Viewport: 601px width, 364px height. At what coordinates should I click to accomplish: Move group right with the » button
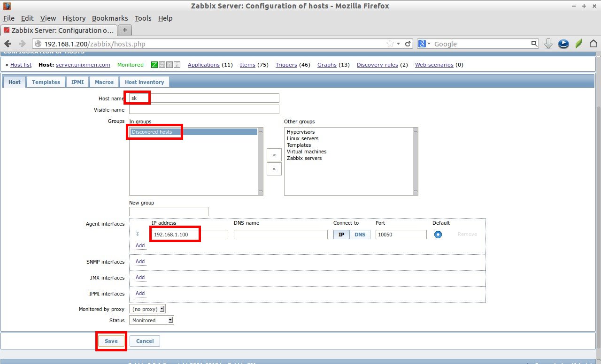[274, 169]
